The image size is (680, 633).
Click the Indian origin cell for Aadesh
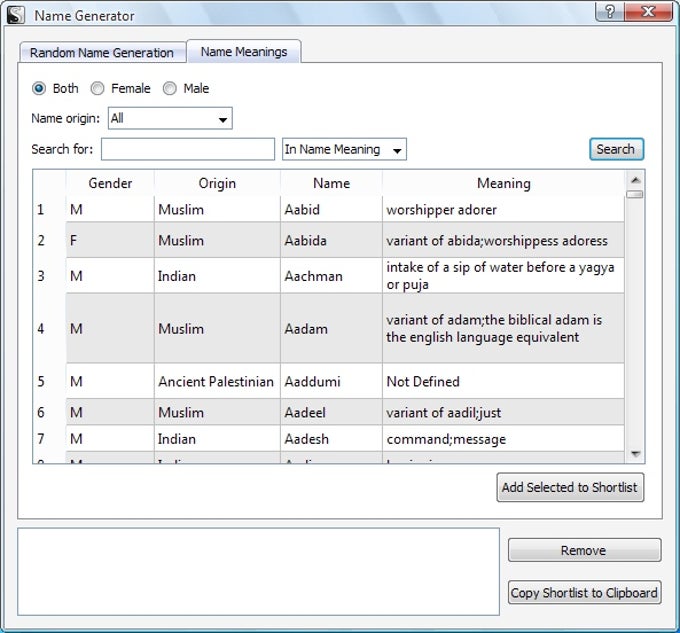click(x=217, y=439)
